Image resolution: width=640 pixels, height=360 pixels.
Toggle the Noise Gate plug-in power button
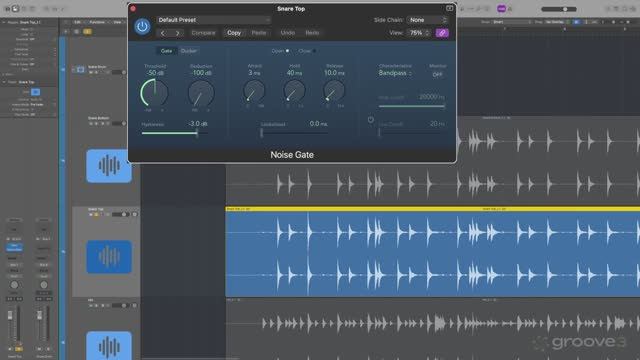click(142, 27)
